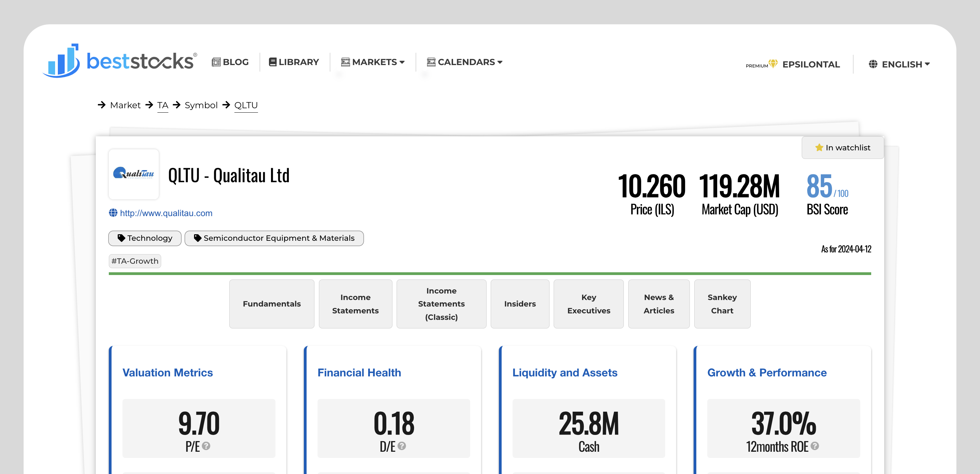Open the Income Statements (Classic) tab
This screenshot has height=474, width=980.
pos(441,304)
